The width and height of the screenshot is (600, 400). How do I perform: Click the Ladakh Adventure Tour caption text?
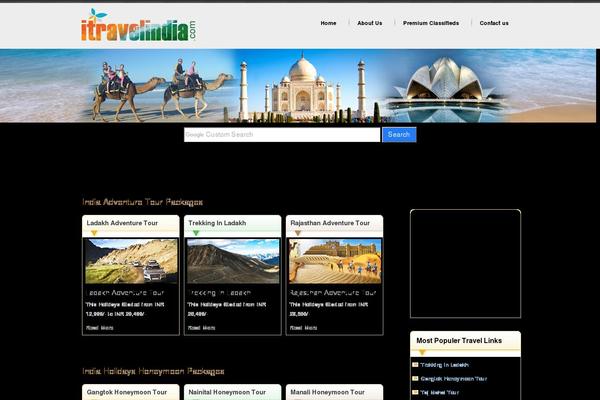click(x=125, y=293)
